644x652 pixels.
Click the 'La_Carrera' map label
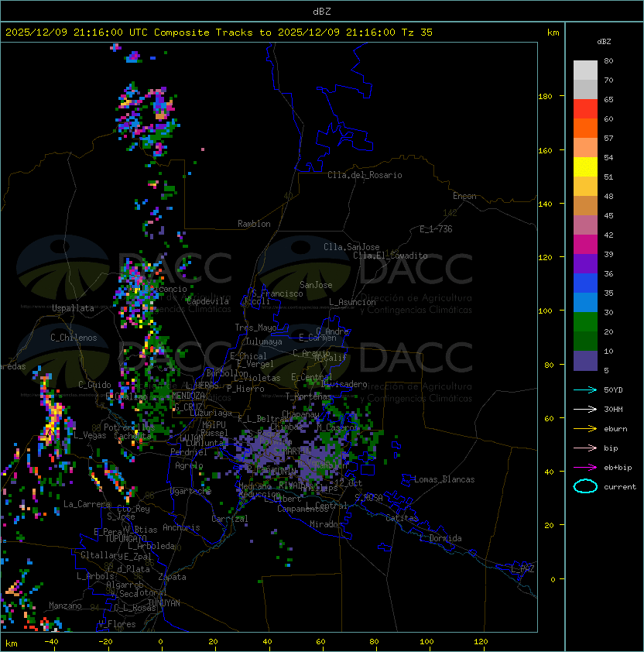[87, 504]
